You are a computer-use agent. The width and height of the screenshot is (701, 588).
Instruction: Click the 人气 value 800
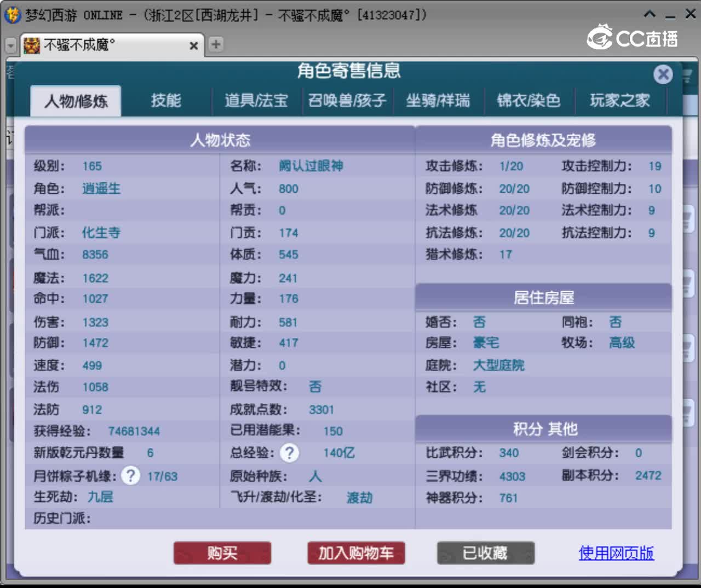289,189
